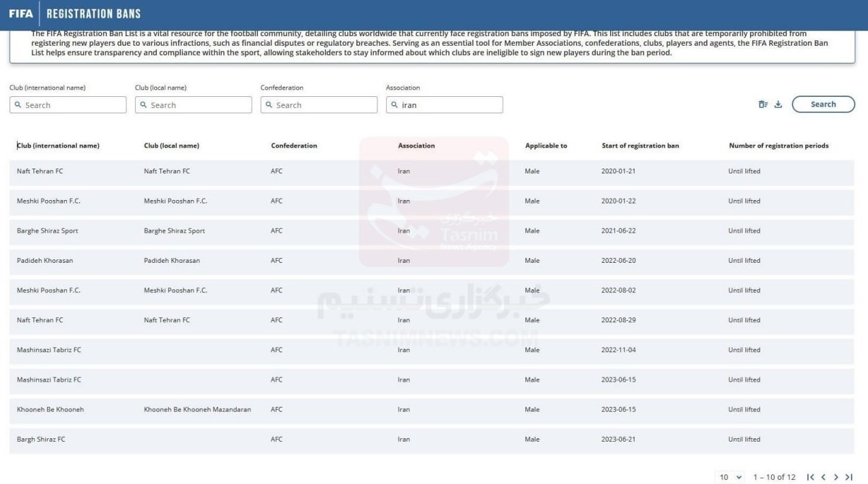Download the registration ban list
Viewport: 868px width, 484px height.
pyautogui.click(x=779, y=104)
